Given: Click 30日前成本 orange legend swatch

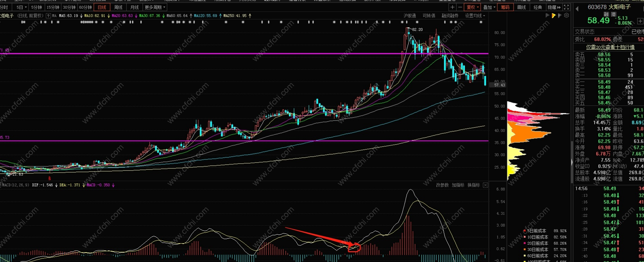Looking at the screenshot, I should tap(525, 250).
